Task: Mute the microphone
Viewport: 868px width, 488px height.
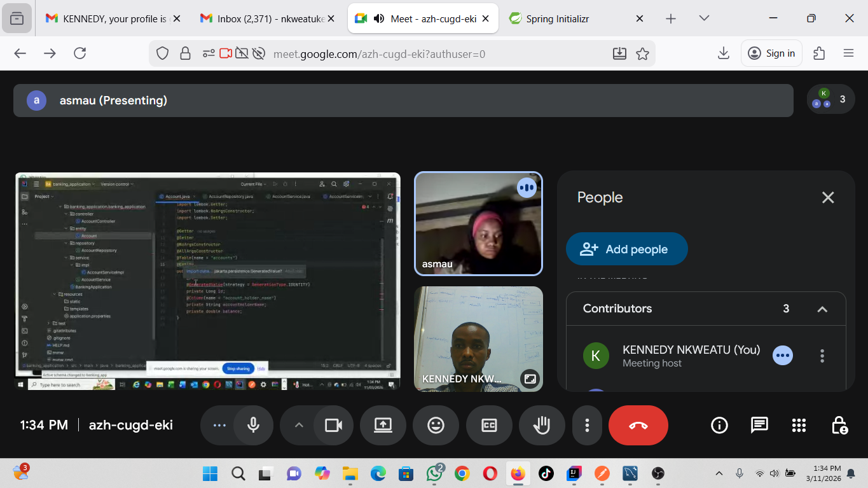Action: pyautogui.click(x=253, y=426)
